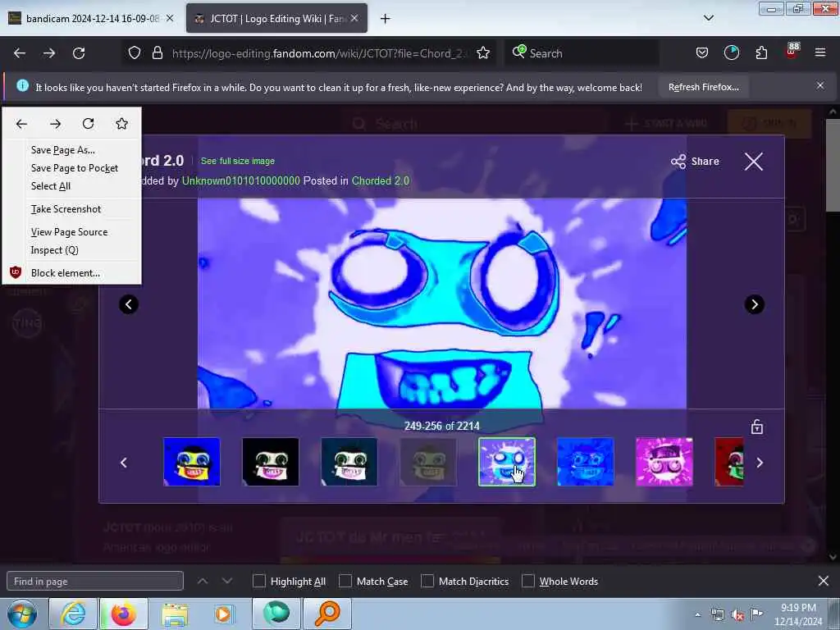Choose Select All from the context menu
This screenshot has height=630, width=840.
pos(51,186)
